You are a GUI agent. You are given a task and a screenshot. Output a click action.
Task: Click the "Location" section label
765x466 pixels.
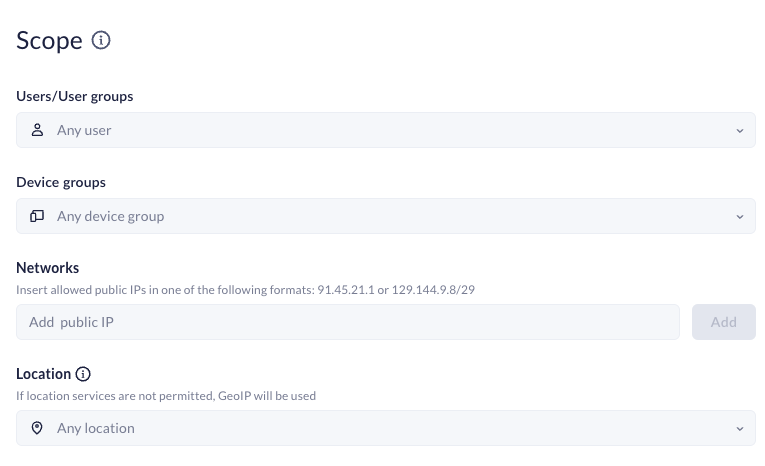point(44,374)
